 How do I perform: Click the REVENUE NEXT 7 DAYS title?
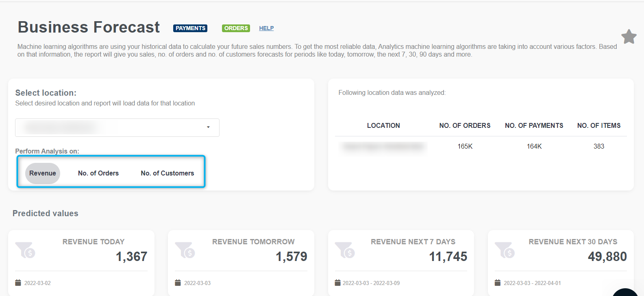[413, 242]
